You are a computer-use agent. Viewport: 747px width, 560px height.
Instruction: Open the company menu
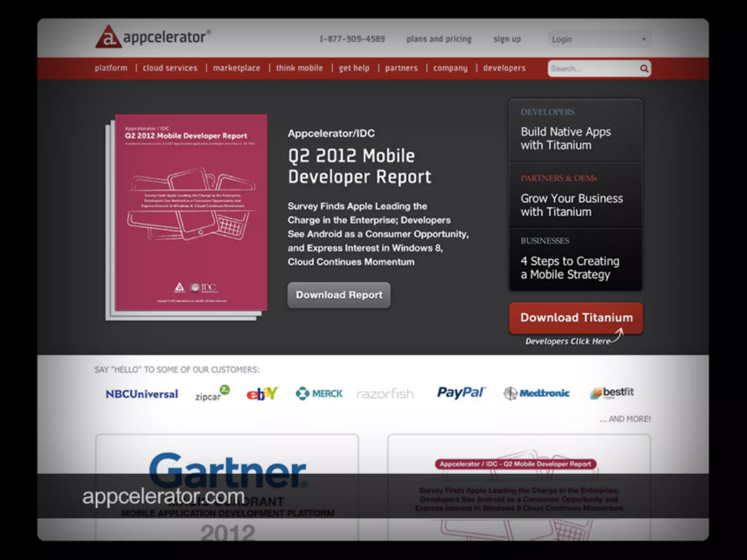point(450,68)
